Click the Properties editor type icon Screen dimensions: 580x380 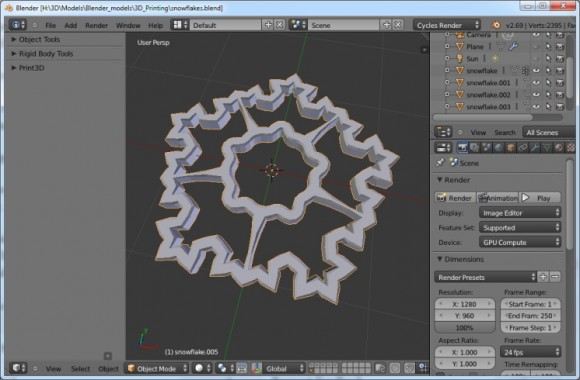click(443, 148)
